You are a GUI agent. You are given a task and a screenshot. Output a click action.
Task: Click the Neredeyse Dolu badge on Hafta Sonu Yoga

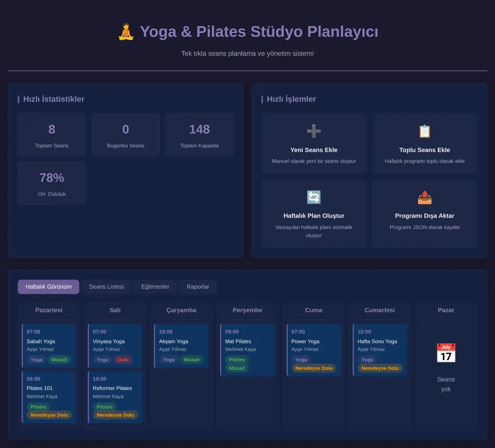pyautogui.click(x=380, y=368)
